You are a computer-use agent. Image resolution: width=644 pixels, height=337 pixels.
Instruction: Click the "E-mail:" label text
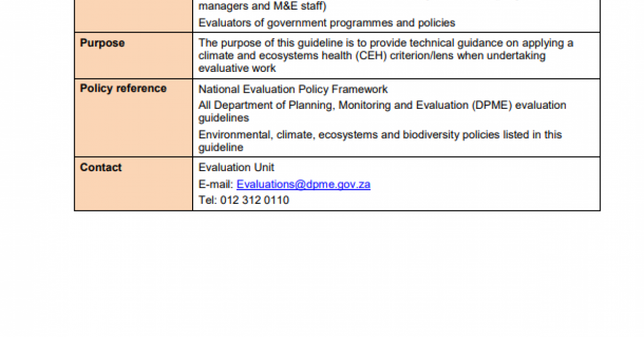tap(216, 184)
